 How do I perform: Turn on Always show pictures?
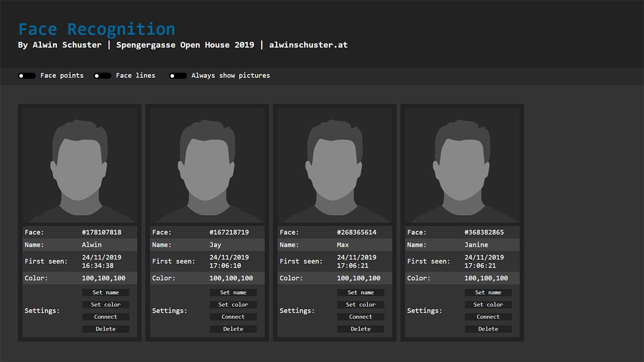[178, 76]
